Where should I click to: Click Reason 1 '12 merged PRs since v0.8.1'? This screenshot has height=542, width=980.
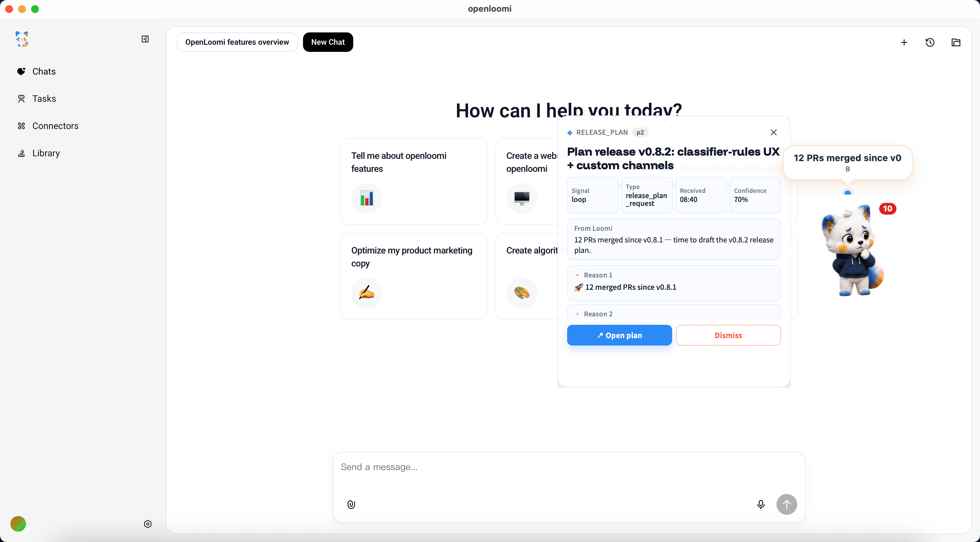point(674,284)
